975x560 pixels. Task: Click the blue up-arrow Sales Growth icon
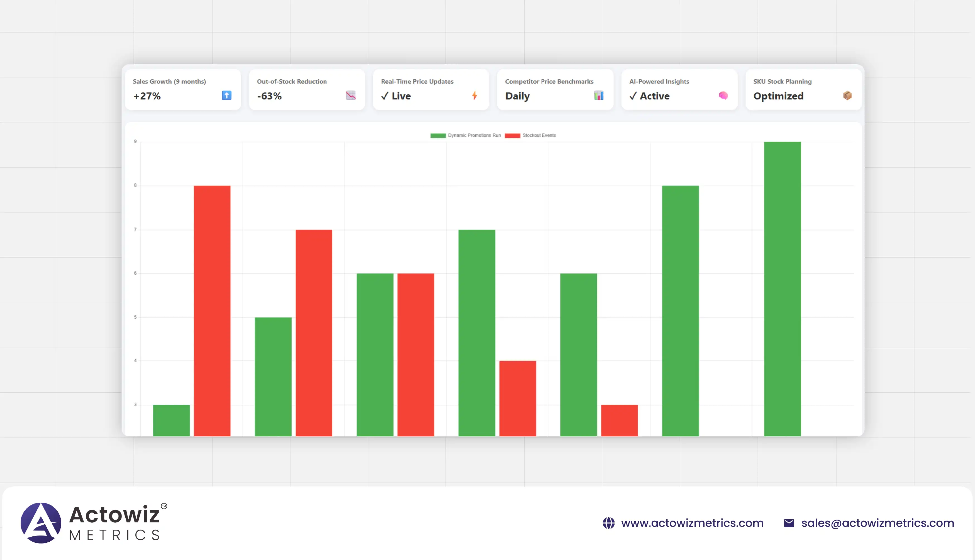pyautogui.click(x=227, y=96)
